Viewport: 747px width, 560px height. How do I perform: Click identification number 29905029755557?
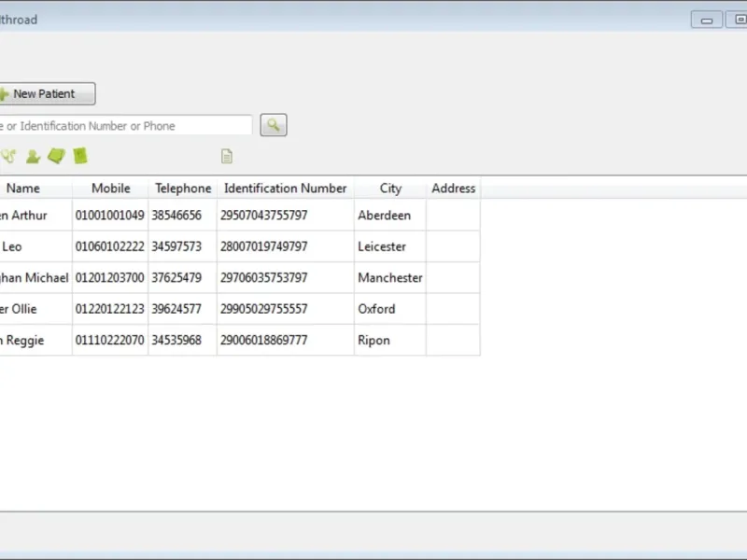pos(263,309)
